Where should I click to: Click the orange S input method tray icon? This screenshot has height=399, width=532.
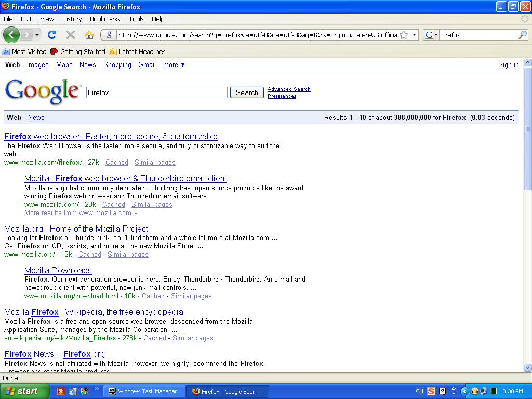coord(431,391)
